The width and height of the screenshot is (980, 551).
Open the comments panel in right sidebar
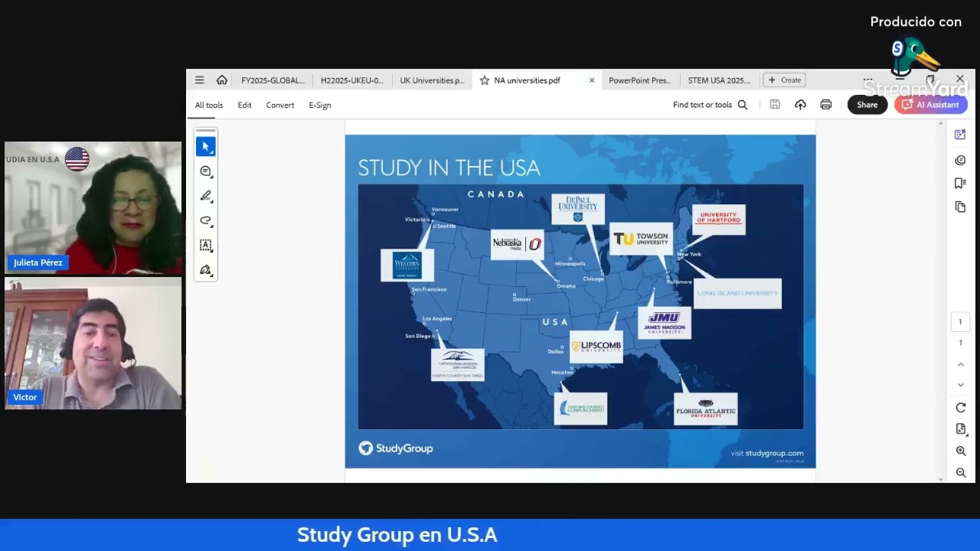point(960,160)
